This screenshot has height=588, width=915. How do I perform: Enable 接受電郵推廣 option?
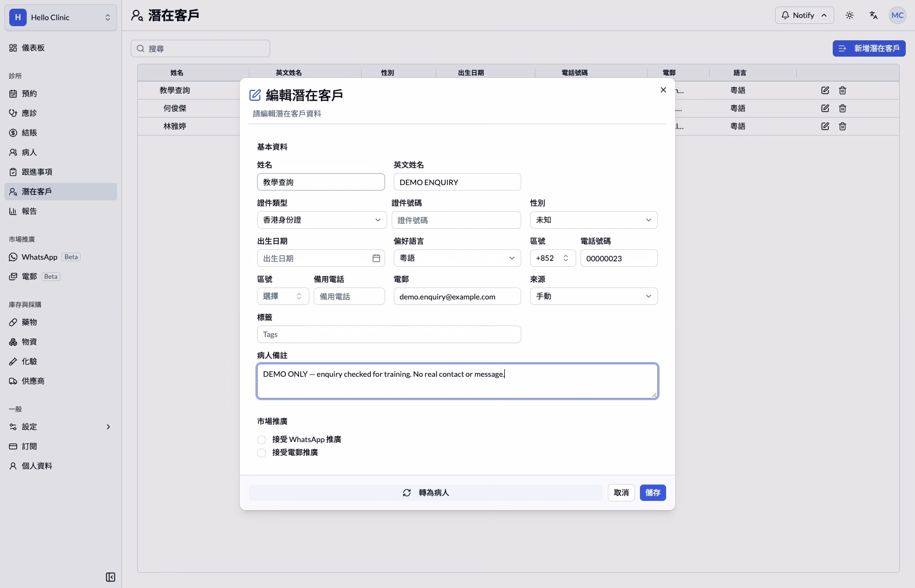click(261, 452)
